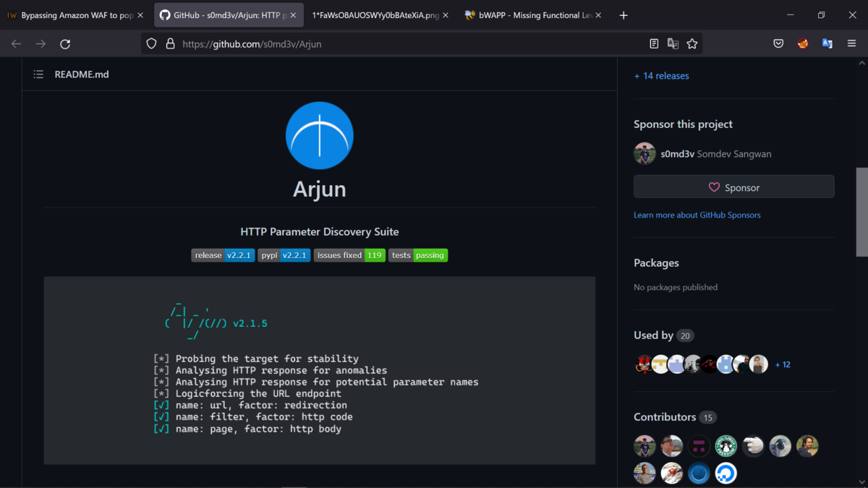Open the translate extension in toolbar
Viewport: 868px width, 488px height.
pos(827,43)
